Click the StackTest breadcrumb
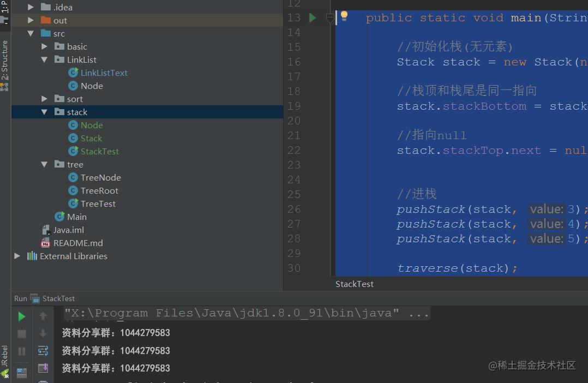This screenshot has width=588, height=383. point(355,284)
